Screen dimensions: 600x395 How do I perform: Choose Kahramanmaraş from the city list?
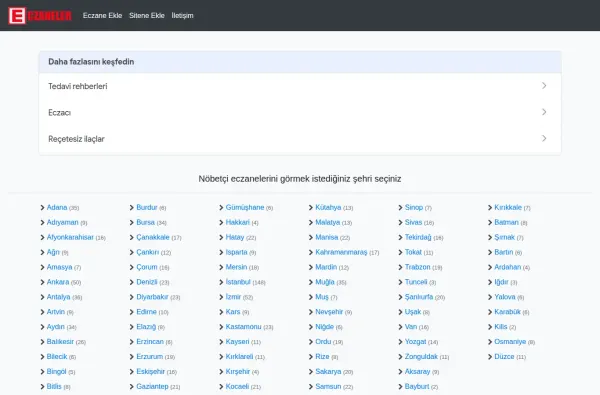tap(341, 252)
